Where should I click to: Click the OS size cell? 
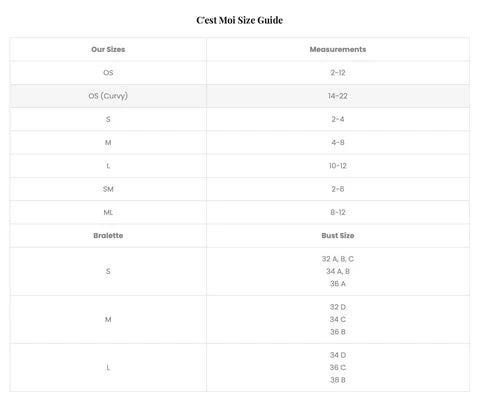[x=108, y=73]
